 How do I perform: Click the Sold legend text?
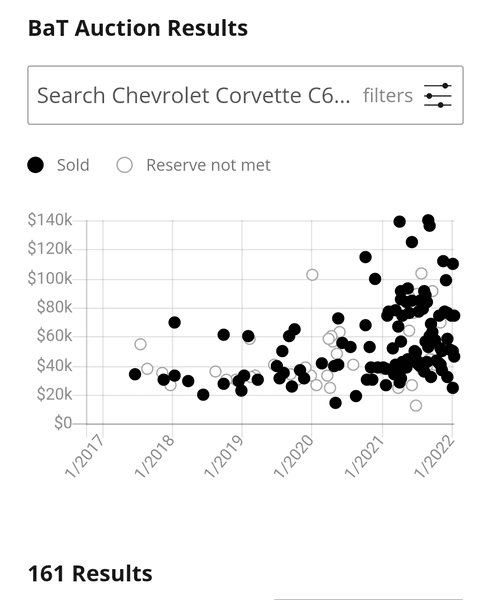(73, 165)
